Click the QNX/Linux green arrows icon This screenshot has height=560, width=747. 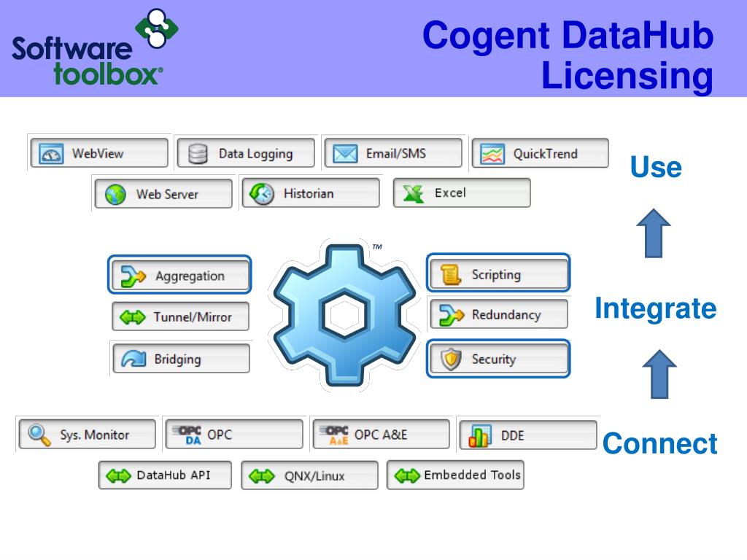click(x=262, y=475)
